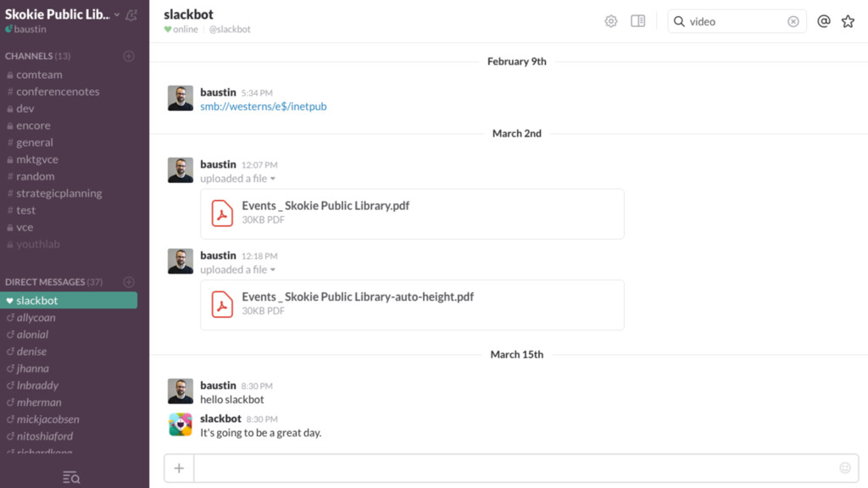The width and height of the screenshot is (868, 488).
Task: Click the CHANNELS section header
Action: (37, 56)
